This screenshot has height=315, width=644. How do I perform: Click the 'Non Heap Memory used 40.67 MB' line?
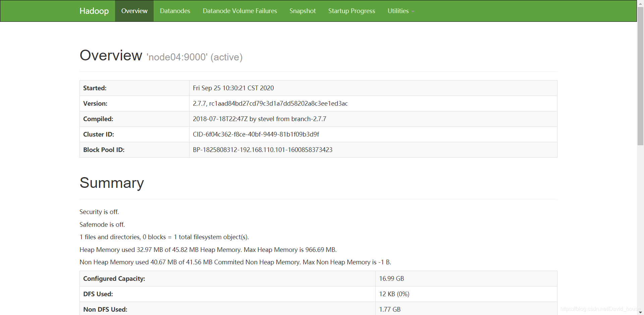[235, 262]
